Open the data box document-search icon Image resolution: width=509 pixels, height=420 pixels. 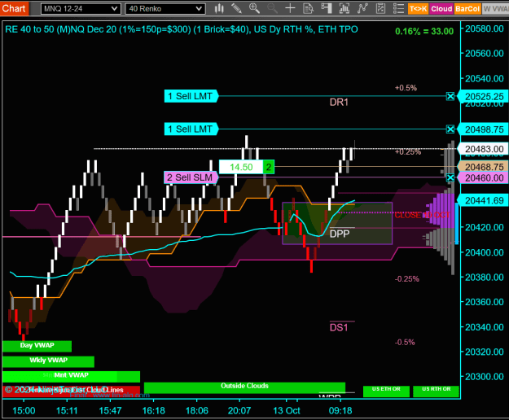click(x=308, y=8)
